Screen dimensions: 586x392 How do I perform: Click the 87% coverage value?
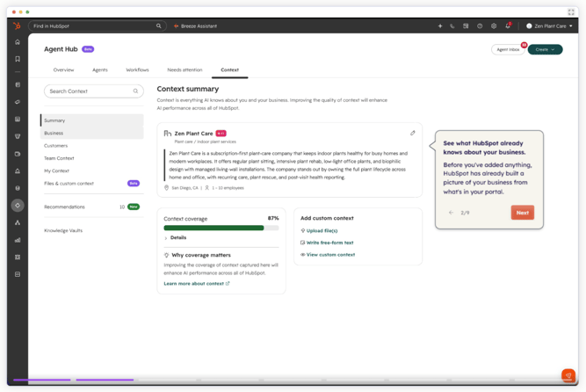coord(273,218)
